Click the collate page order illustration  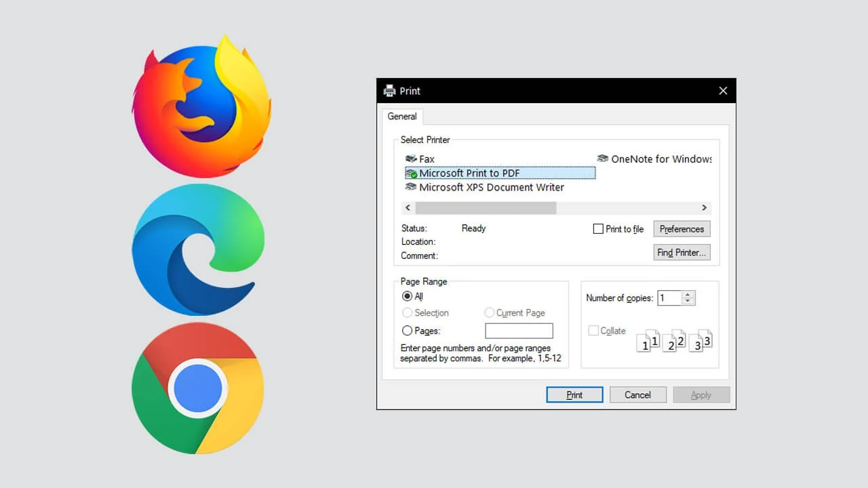(674, 341)
